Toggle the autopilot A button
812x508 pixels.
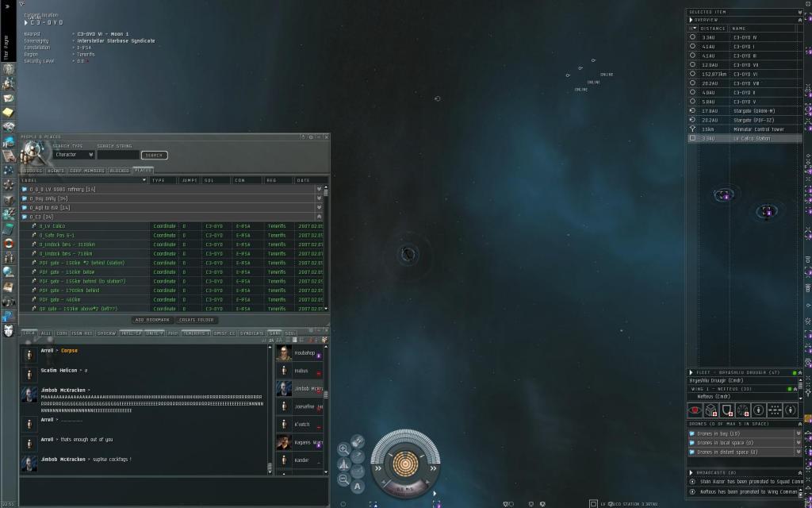pyautogui.click(x=358, y=487)
